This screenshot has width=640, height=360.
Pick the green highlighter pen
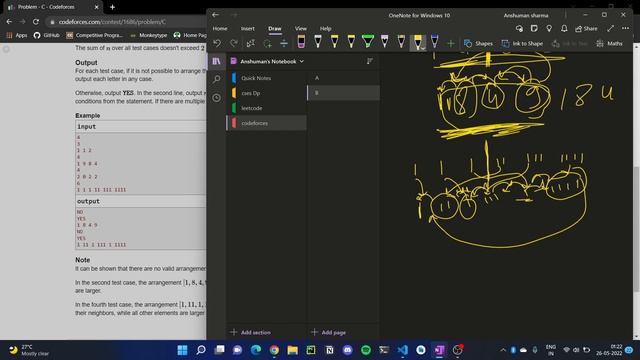tap(368, 42)
